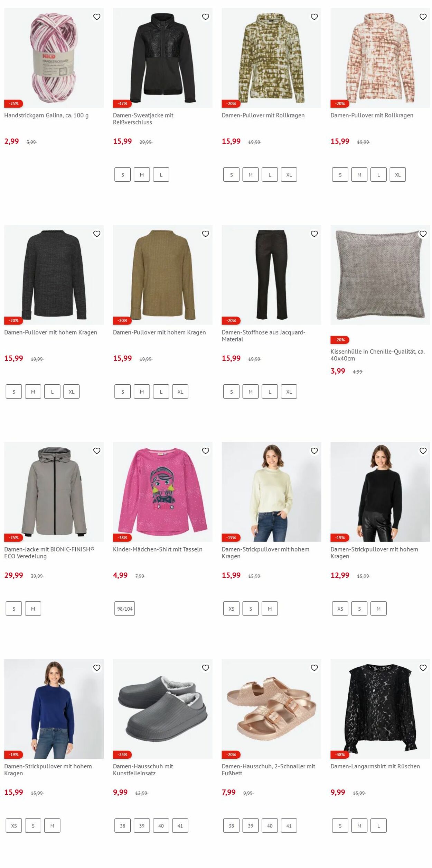Save the Kissenhülle Chenille to wishlist
Image resolution: width=432 pixels, height=868 pixels.
click(x=423, y=234)
